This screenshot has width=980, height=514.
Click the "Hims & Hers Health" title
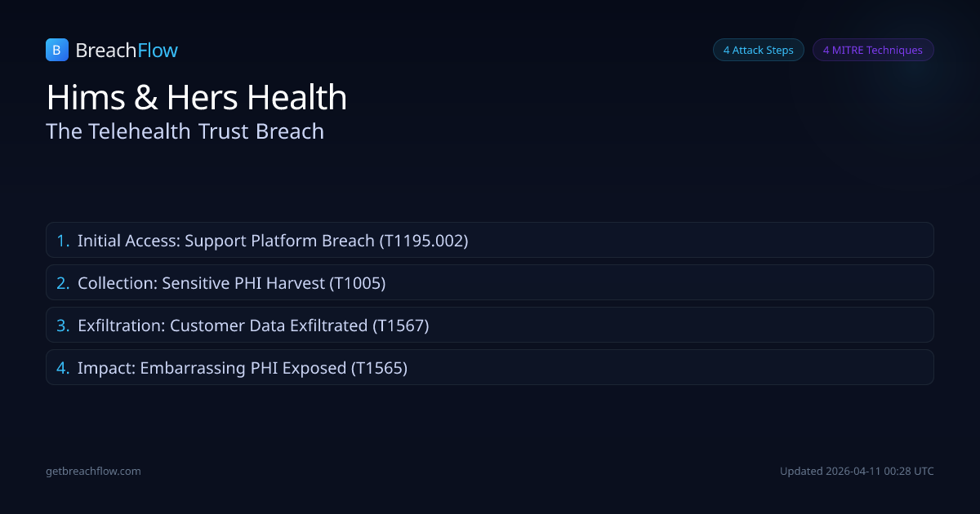pyautogui.click(x=197, y=98)
